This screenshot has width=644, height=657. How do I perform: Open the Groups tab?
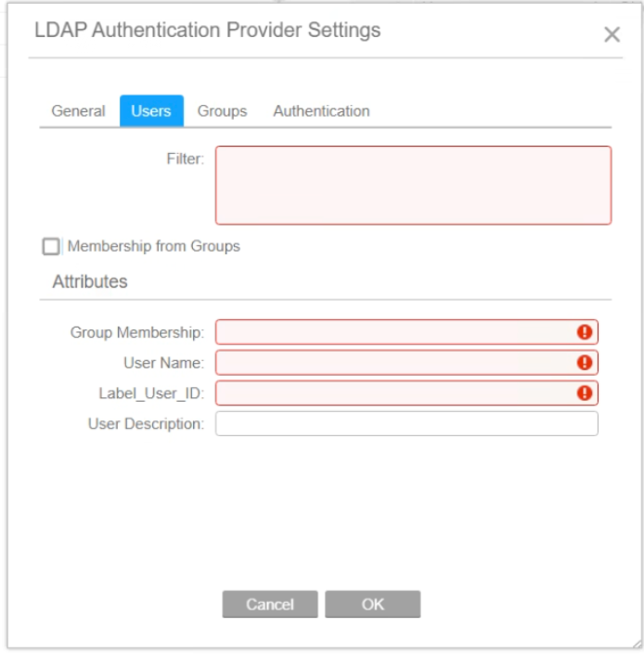[x=222, y=111]
